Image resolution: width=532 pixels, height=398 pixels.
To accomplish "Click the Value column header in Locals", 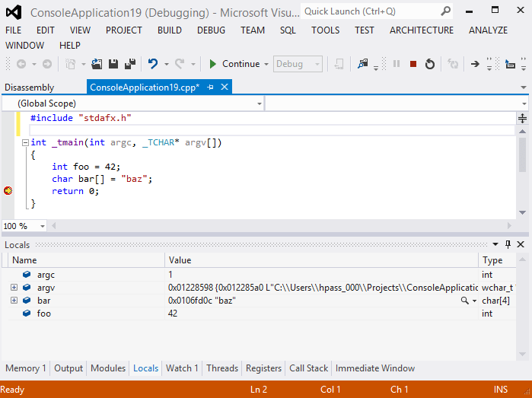I will pos(322,260).
